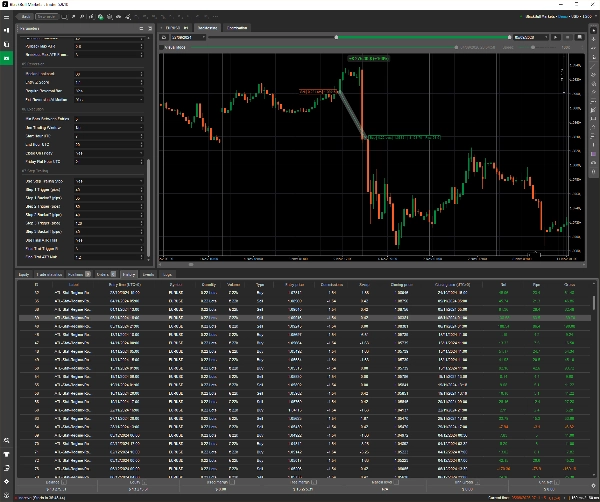Open the Use Trading Window dropdown
Viewport: 600px width, 502px height.
[x=109, y=127]
